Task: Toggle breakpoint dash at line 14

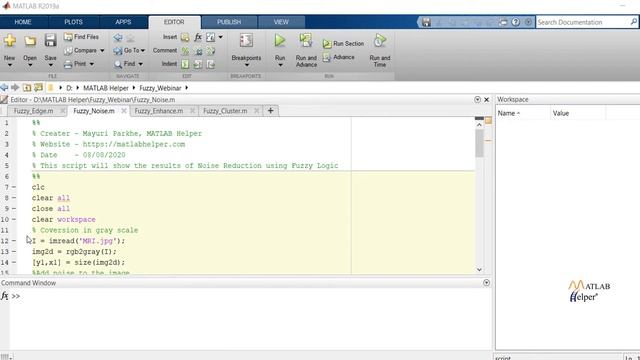Action: tap(14, 262)
